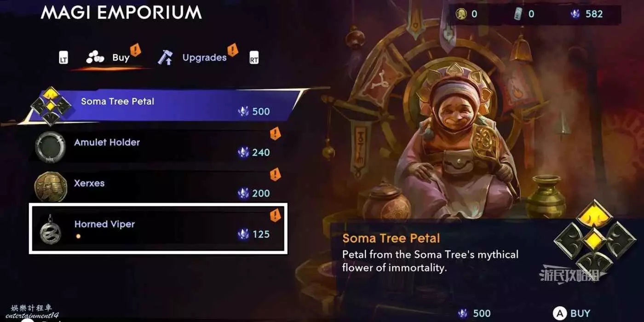Click the Horned Viper orange alert badge
This screenshot has height=322, width=644.
coord(275,215)
